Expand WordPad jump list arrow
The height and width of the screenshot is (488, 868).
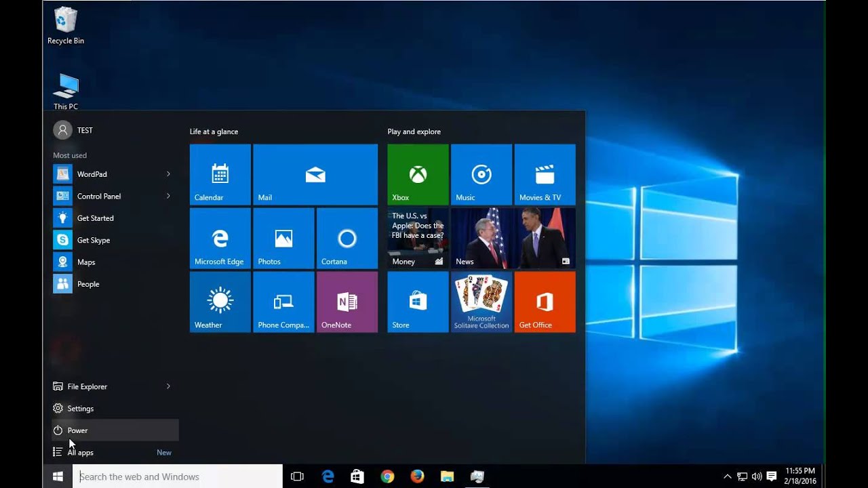coord(168,174)
